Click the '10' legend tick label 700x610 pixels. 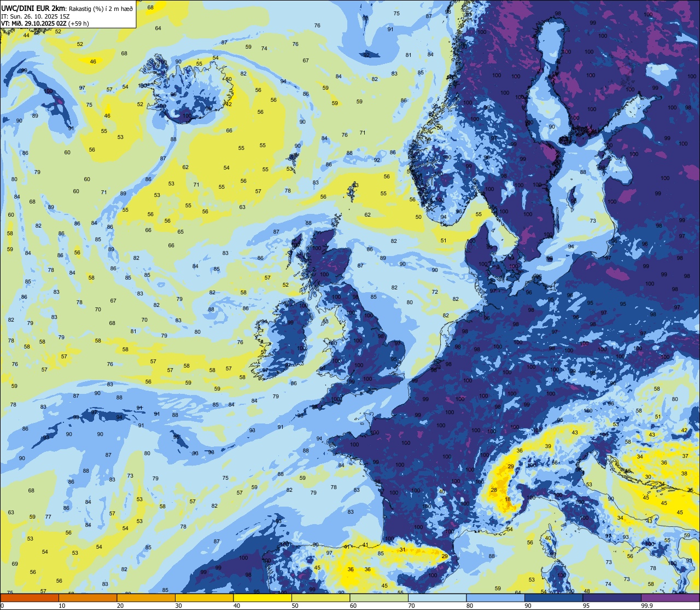62,606
